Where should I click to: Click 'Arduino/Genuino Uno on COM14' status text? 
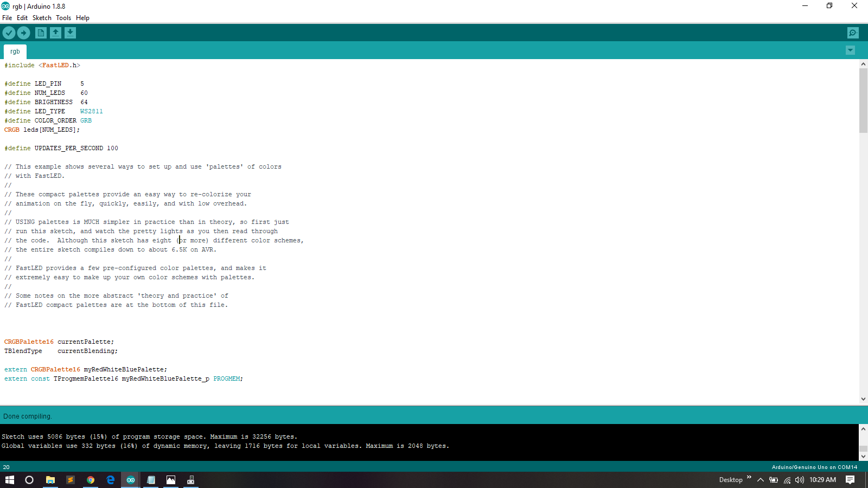click(x=814, y=467)
